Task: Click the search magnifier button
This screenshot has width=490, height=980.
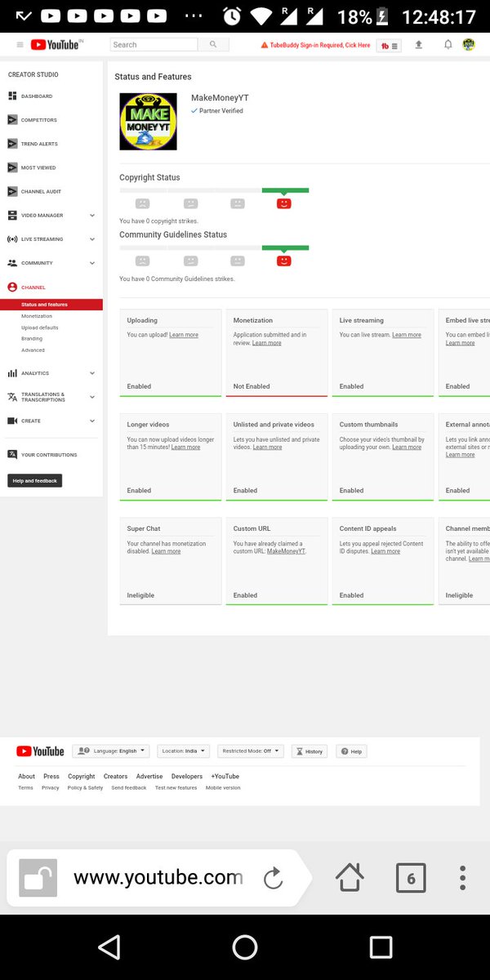Action: tap(213, 45)
